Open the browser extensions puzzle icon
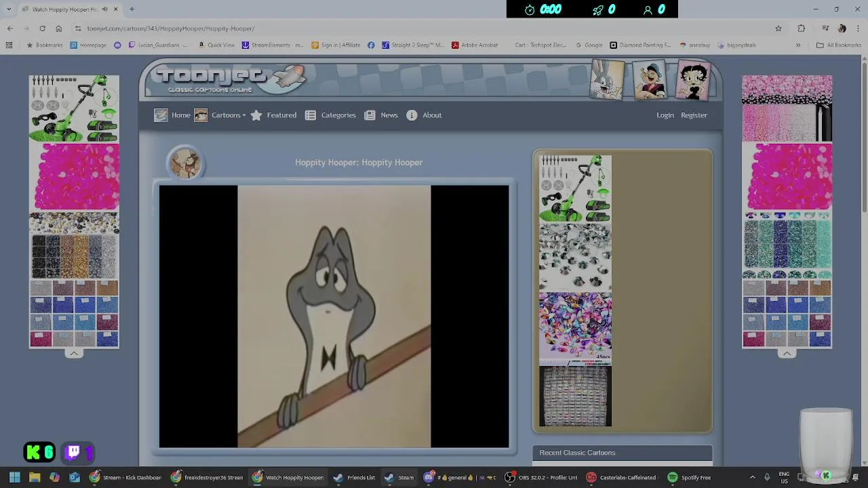Viewport: 868px width, 488px height. pos(802,28)
